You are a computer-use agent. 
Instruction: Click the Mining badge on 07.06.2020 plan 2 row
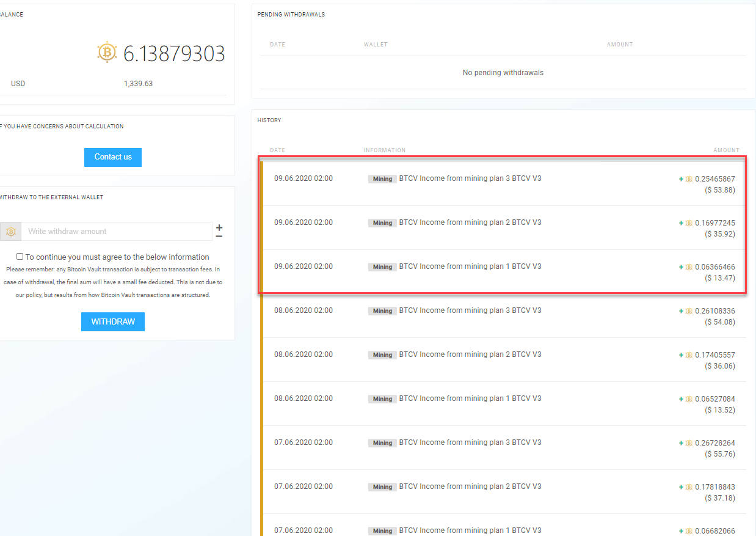tap(382, 487)
